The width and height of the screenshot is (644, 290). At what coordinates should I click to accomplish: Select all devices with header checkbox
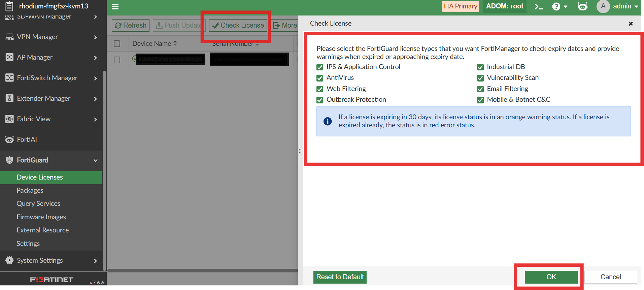click(x=117, y=44)
